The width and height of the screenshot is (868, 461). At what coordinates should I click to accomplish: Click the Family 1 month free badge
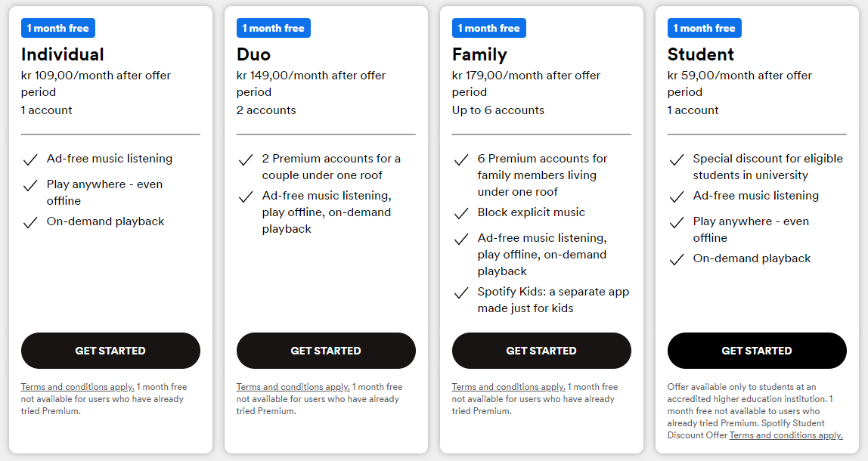(x=488, y=28)
